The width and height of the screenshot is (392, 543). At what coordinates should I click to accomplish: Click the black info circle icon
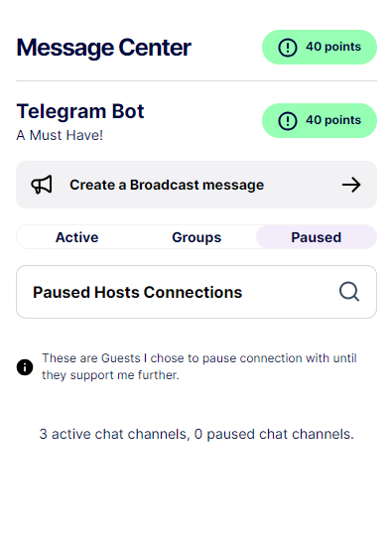(x=25, y=367)
